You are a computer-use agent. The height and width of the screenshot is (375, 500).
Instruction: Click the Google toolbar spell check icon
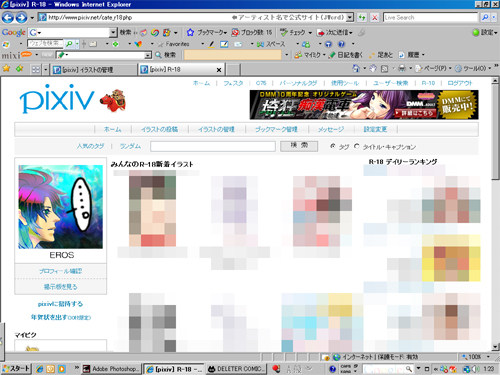[284, 32]
